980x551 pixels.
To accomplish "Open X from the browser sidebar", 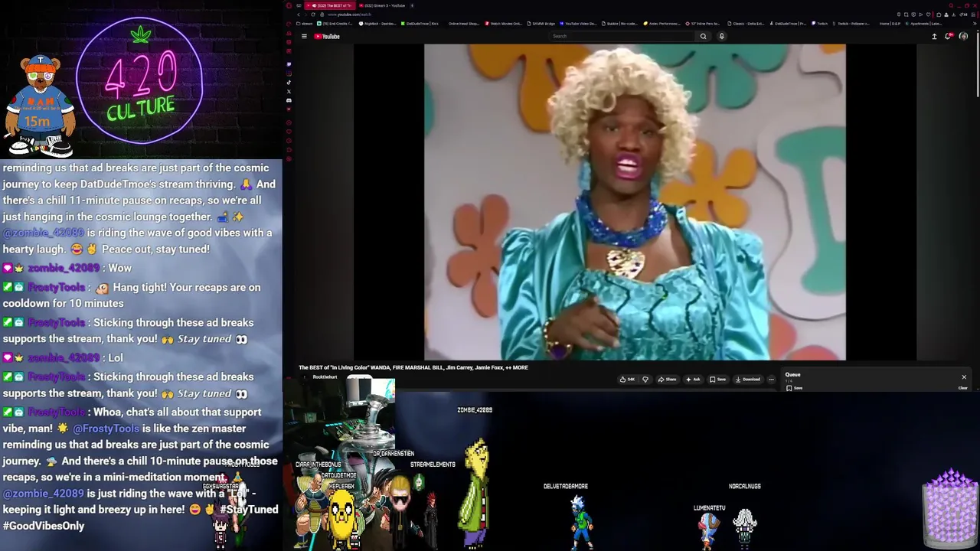I will pyautogui.click(x=289, y=91).
